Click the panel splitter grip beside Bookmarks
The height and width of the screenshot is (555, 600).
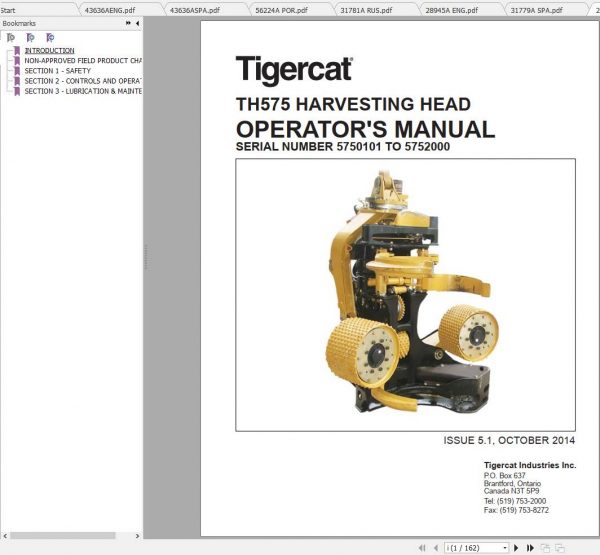[x=146, y=256]
